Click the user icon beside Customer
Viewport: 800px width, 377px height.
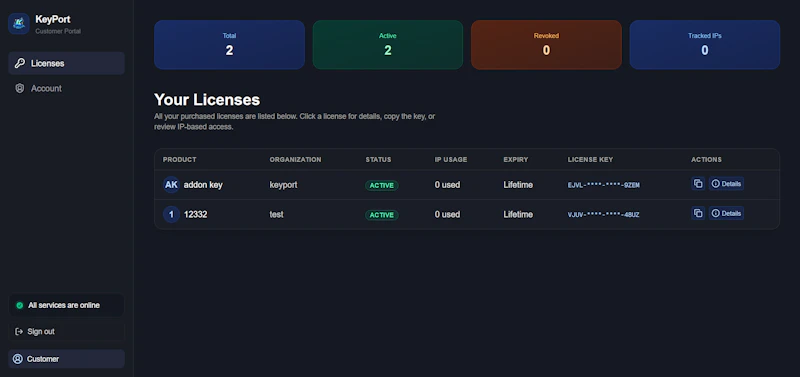[x=18, y=359]
